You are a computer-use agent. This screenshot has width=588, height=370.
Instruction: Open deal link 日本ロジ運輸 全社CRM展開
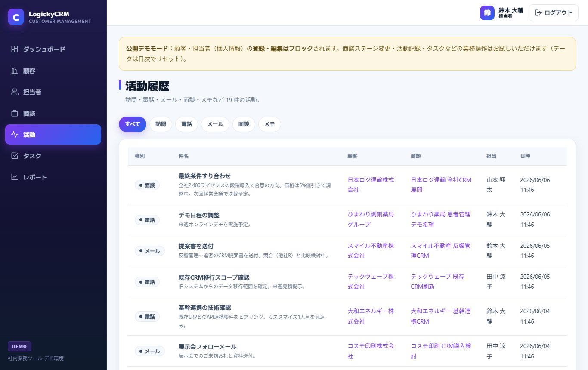coord(441,185)
